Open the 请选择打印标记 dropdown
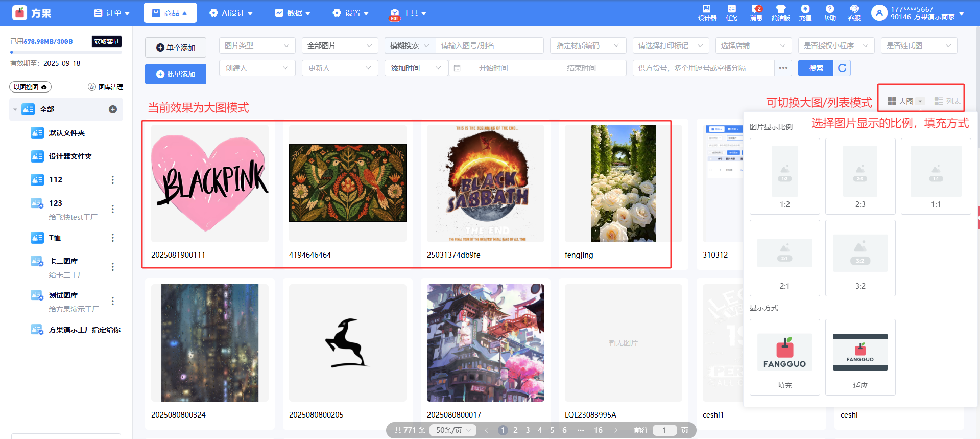This screenshot has height=439, width=980. pos(671,45)
